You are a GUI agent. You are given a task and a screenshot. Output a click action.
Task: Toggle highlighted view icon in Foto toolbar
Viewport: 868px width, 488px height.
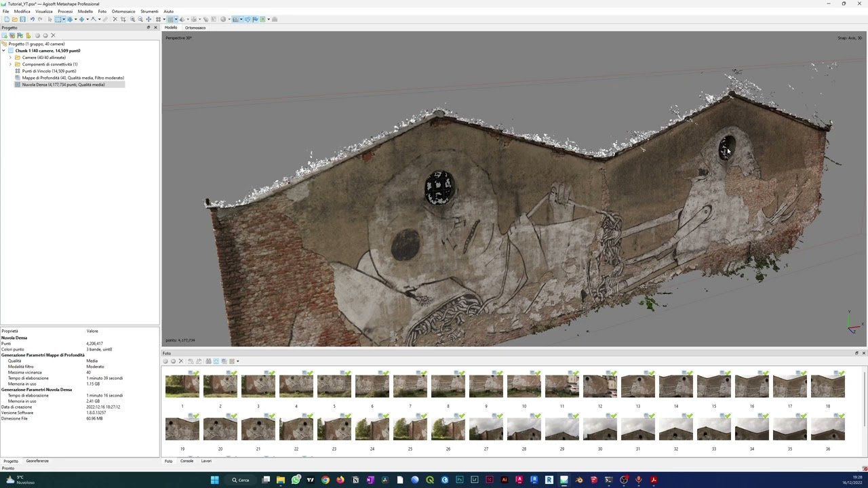pyautogui.click(x=216, y=361)
